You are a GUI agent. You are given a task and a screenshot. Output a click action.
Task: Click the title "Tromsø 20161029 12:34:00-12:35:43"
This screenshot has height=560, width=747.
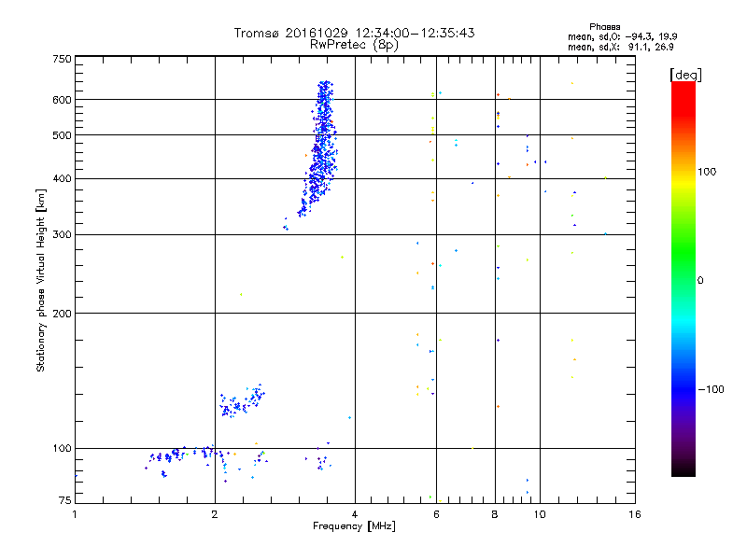point(354,33)
